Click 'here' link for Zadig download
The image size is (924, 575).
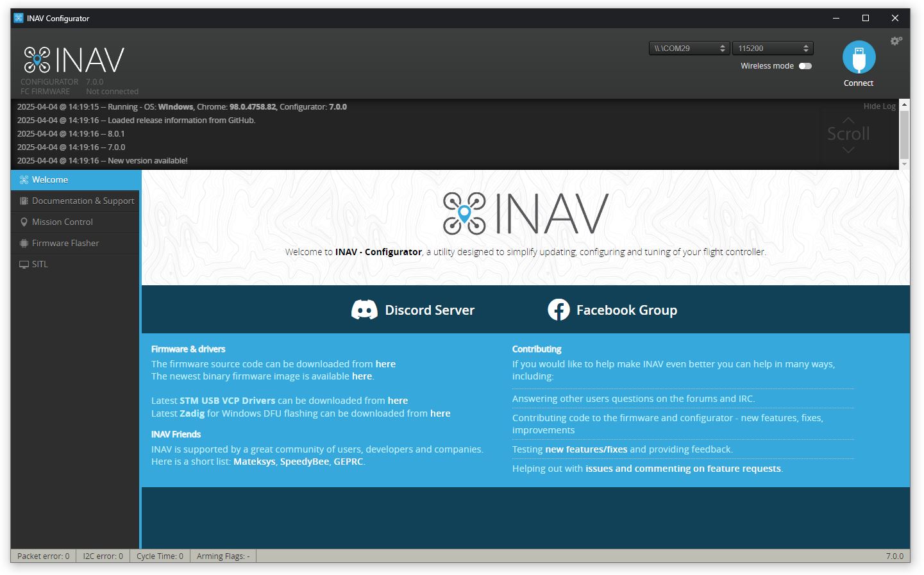pyautogui.click(x=440, y=413)
